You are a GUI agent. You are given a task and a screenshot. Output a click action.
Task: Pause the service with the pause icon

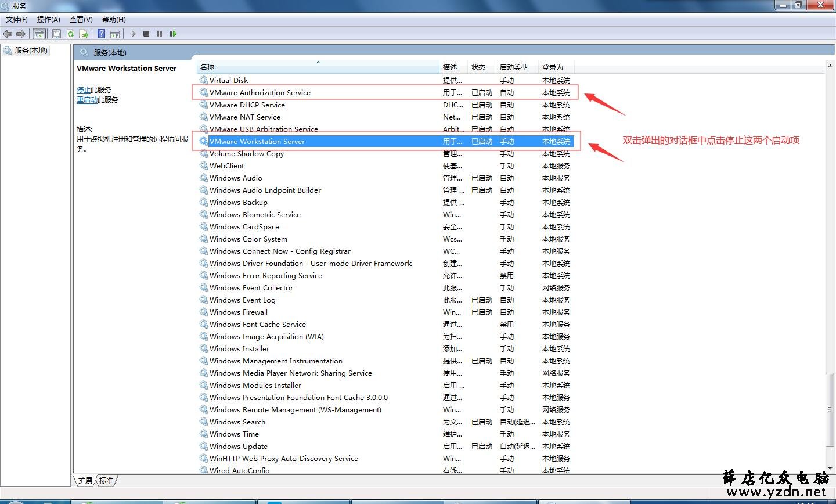[160, 34]
